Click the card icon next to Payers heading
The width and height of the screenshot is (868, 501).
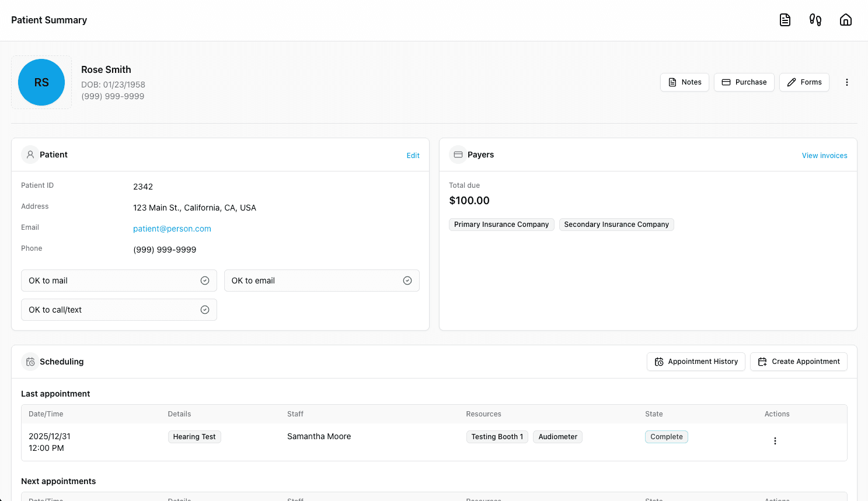pyautogui.click(x=458, y=154)
